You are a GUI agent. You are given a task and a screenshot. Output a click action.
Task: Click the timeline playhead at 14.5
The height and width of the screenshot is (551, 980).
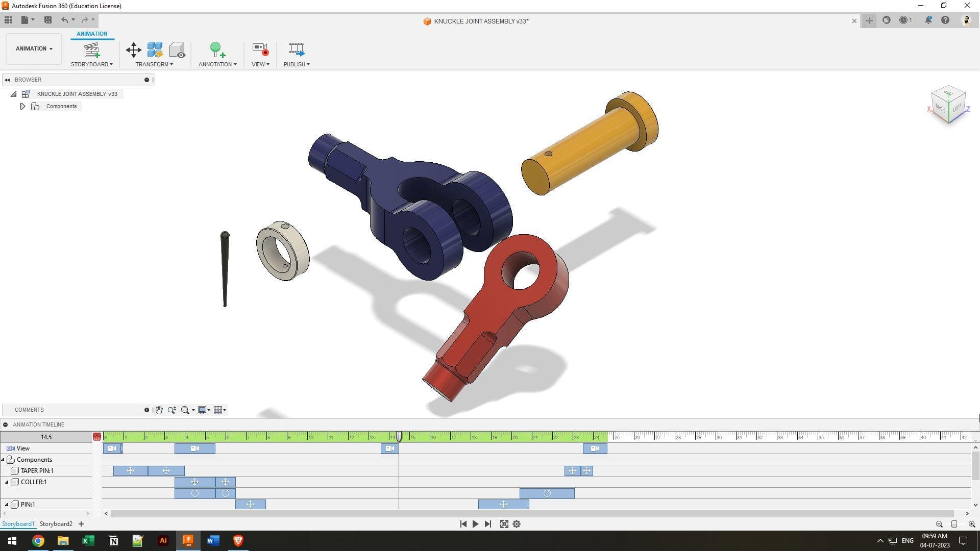(399, 437)
